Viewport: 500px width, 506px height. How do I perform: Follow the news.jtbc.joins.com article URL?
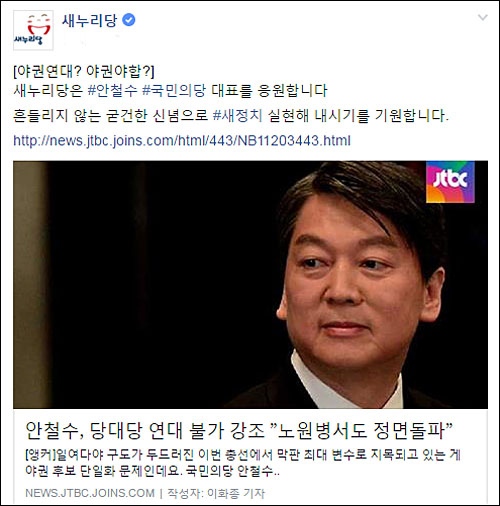[x=182, y=141]
